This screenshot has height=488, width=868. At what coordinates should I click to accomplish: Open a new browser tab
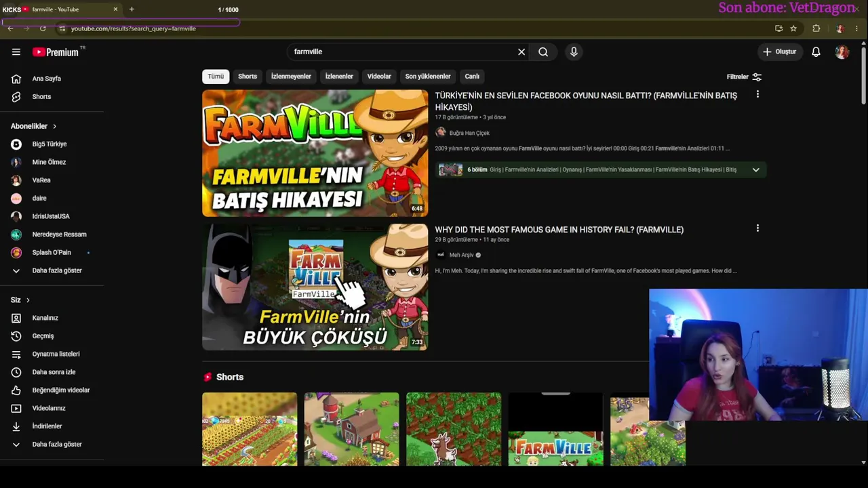[x=132, y=9]
